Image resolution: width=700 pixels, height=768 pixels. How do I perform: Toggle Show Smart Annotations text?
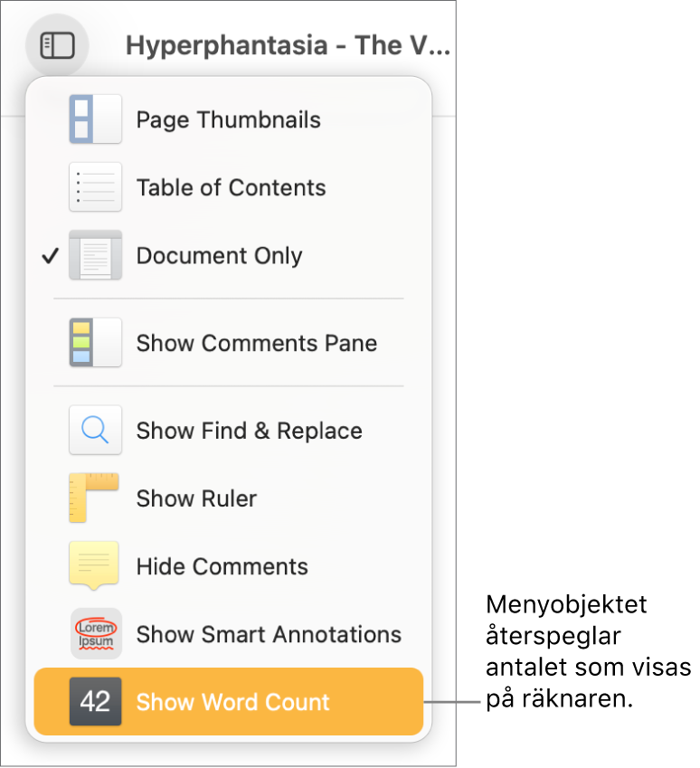pos(269,635)
